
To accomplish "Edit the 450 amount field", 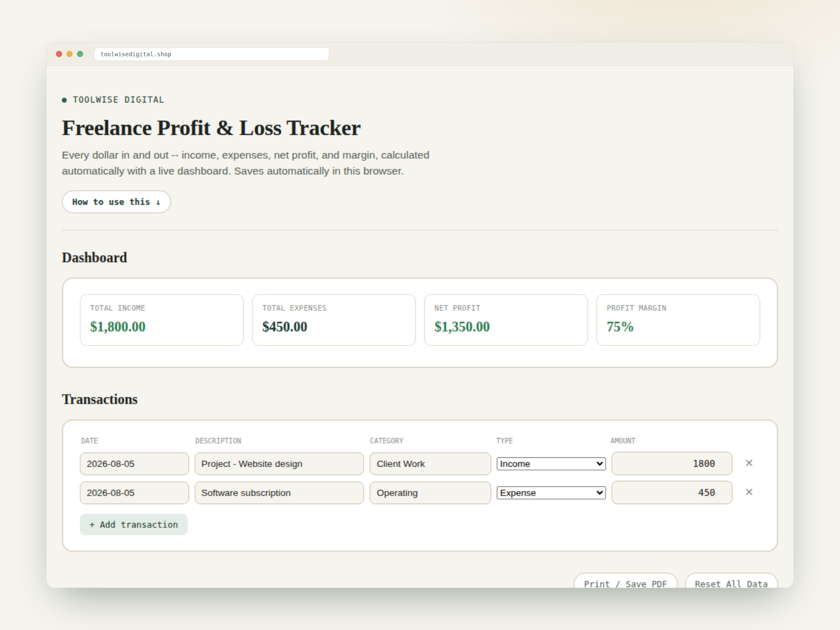I will point(672,493).
